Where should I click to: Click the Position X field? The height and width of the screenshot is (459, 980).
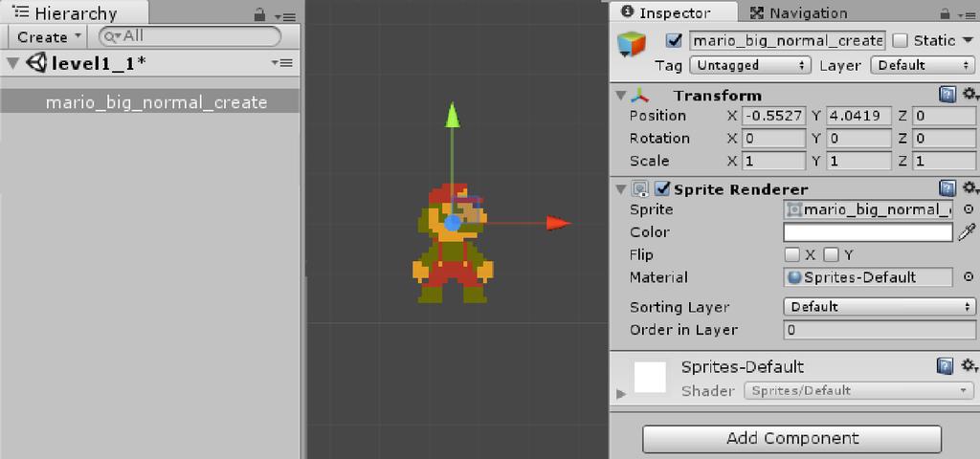click(773, 116)
